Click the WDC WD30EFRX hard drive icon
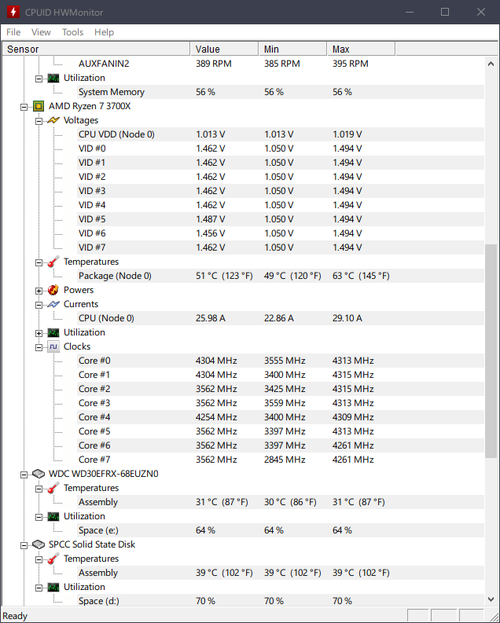 click(38, 474)
